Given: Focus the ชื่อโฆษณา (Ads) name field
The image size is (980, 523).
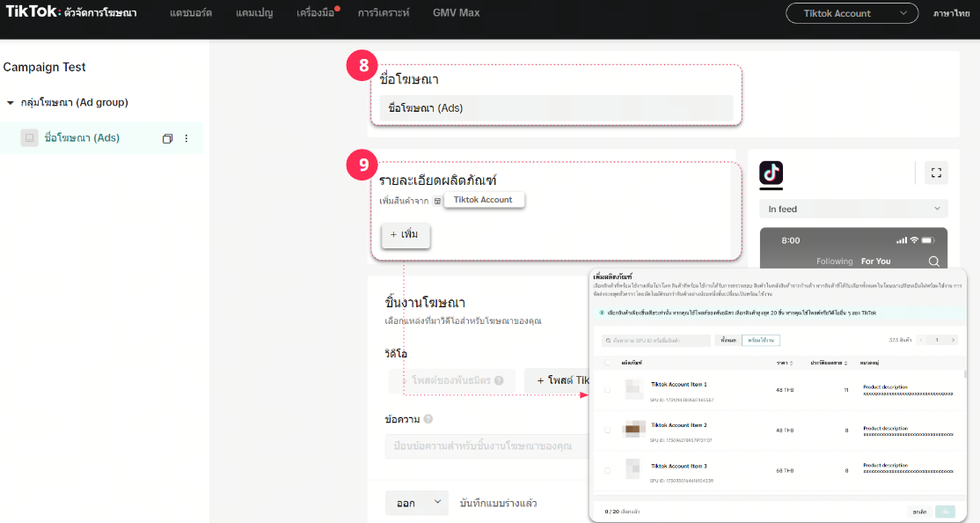Looking at the screenshot, I should click(556, 108).
